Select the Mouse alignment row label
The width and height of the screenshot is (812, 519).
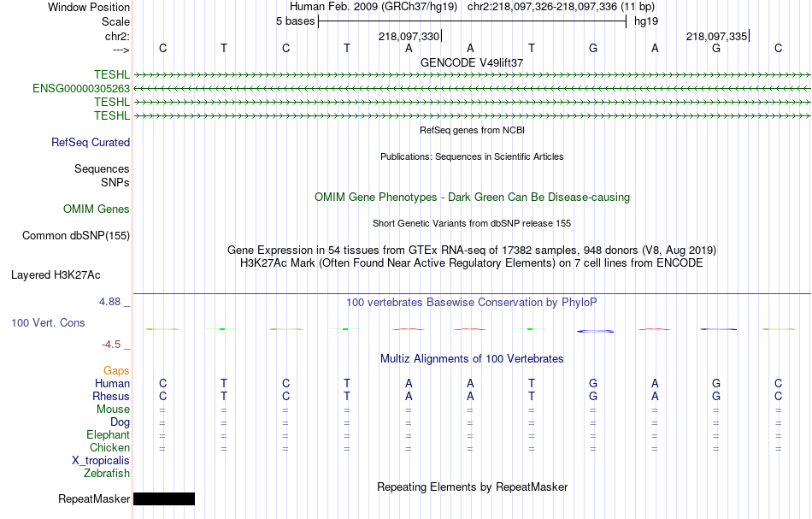click(x=113, y=410)
